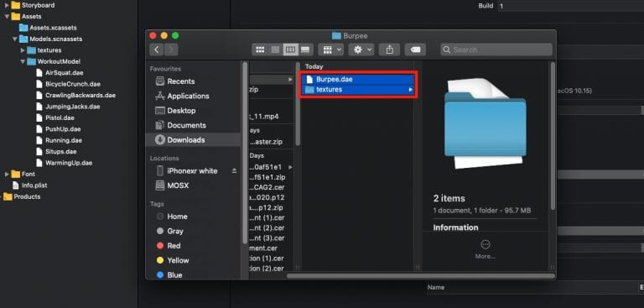Image resolution: width=644 pixels, height=308 pixels.
Task: Select Pistol.dae file
Action: 55,117
